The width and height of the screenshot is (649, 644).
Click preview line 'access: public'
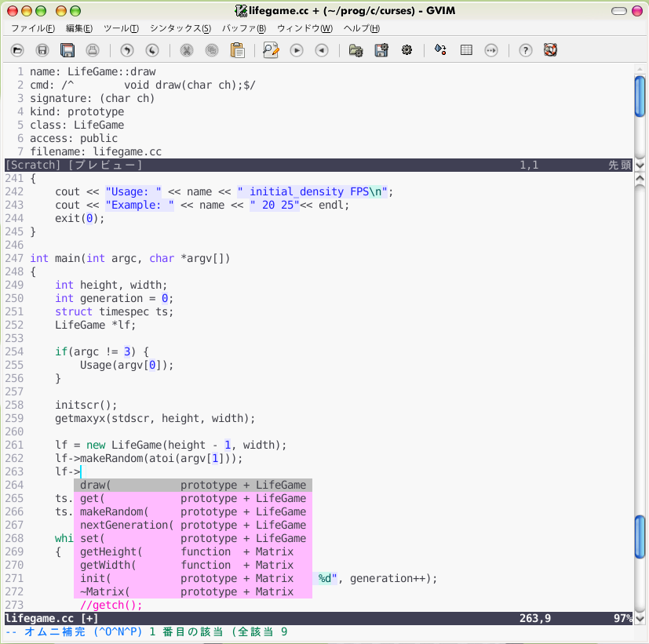[74, 138]
